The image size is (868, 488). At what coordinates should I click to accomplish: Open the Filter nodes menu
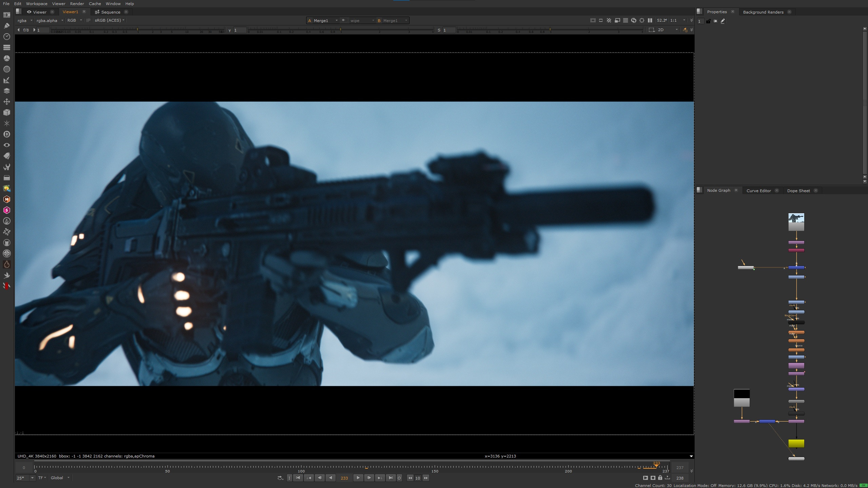point(6,69)
